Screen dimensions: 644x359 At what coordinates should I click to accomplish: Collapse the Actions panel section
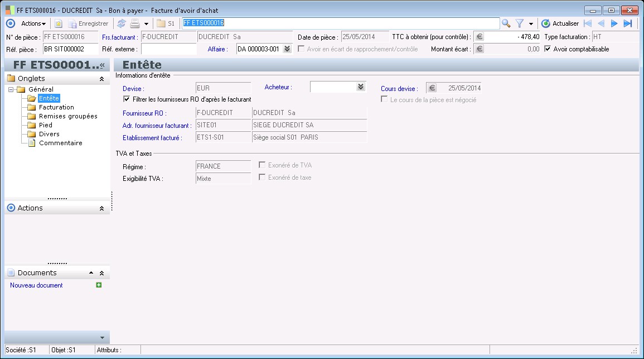click(101, 208)
